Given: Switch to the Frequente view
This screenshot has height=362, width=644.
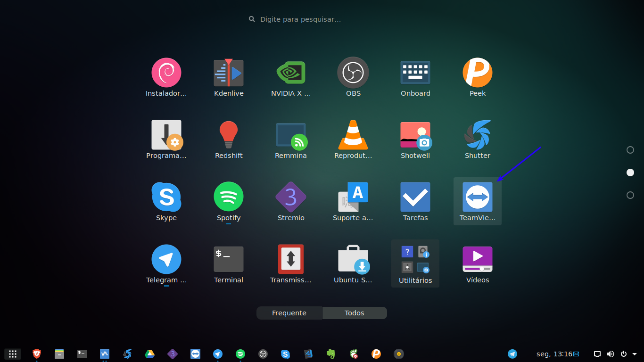Looking at the screenshot, I should [289, 313].
